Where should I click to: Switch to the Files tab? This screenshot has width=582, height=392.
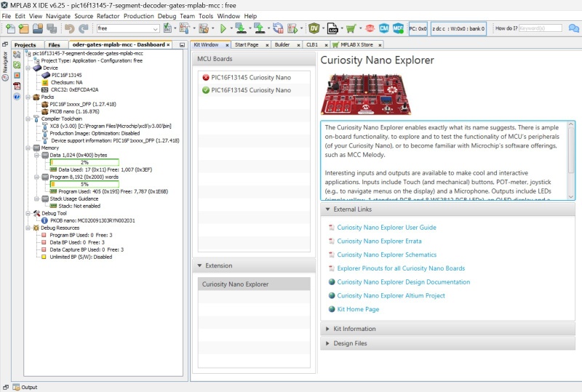(54, 44)
